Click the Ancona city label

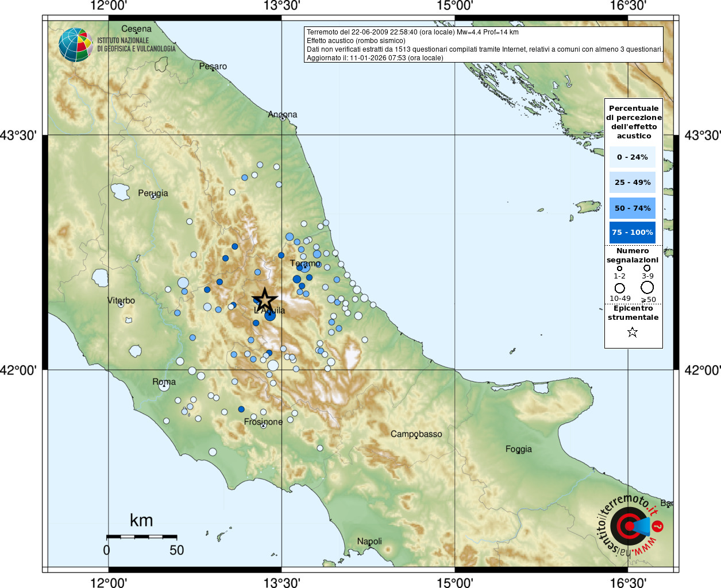(283, 114)
